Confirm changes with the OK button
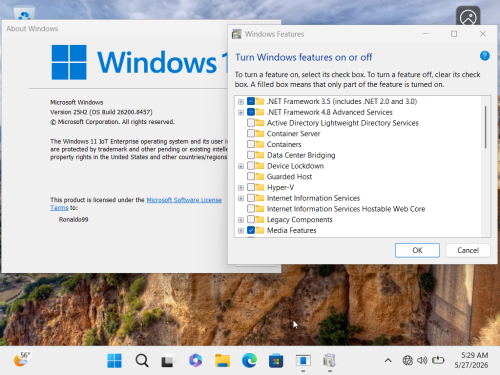This screenshot has width=500, height=375. [x=417, y=250]
